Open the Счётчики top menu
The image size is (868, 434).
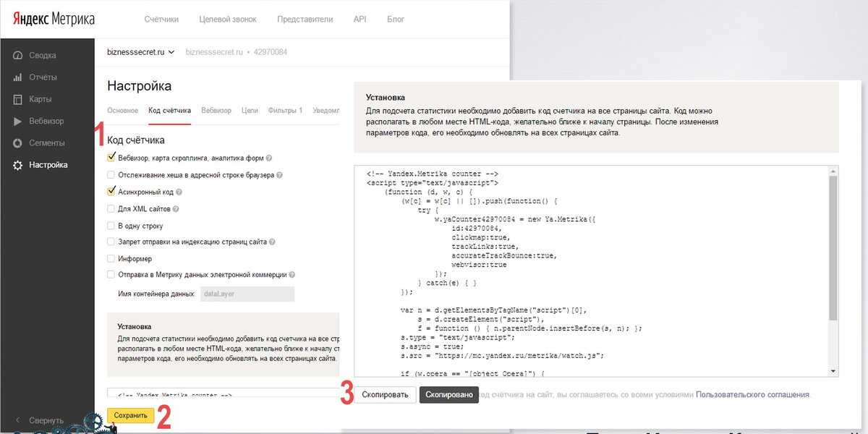[x=161, y=19]
